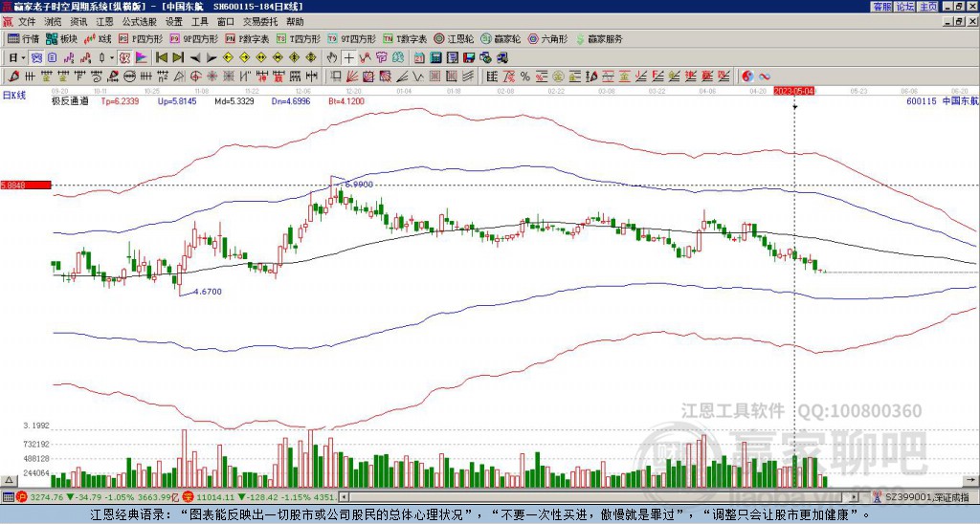Open the 工具 menu
980x524 pixels.
[x=200, y=22]
